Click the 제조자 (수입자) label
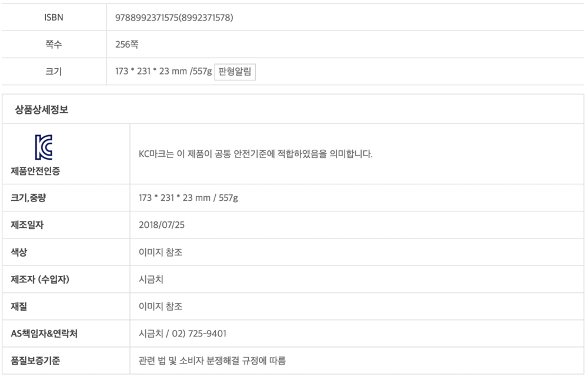588x377 pixels. point(40,280)
